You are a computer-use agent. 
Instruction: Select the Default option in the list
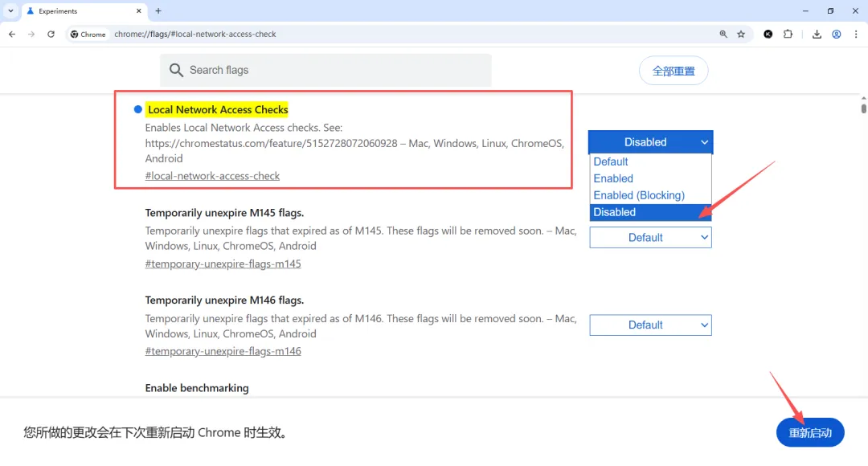point(611,161)
